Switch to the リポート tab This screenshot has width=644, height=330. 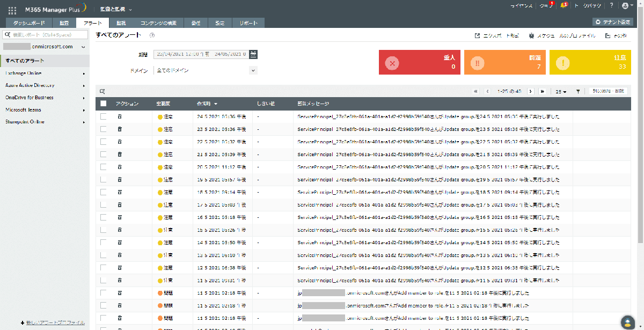(x=248, y=23)
